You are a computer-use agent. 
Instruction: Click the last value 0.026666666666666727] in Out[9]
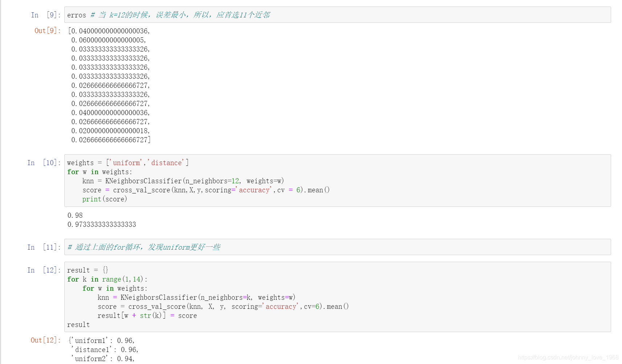[111, 140]
